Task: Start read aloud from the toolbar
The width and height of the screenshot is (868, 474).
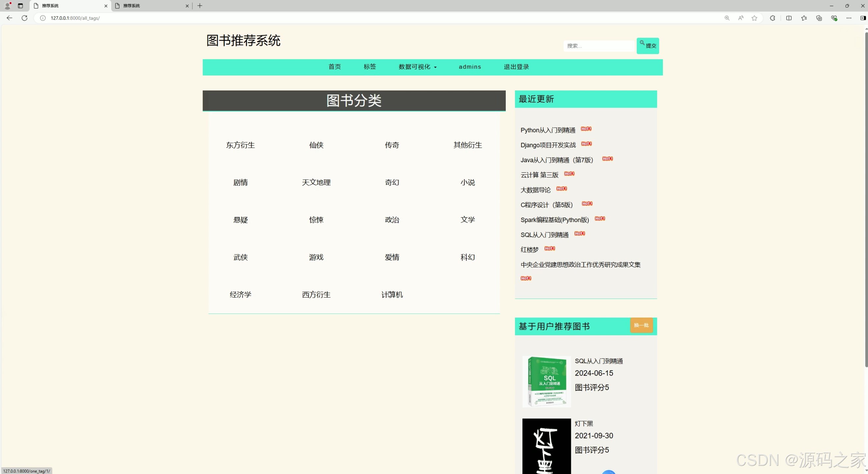Action: (x=741, y=18)
